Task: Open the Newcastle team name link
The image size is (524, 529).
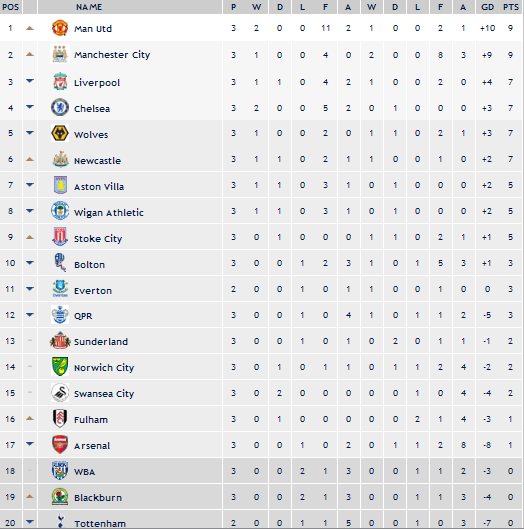Action: pyautogui.click(x=97, y=161)
